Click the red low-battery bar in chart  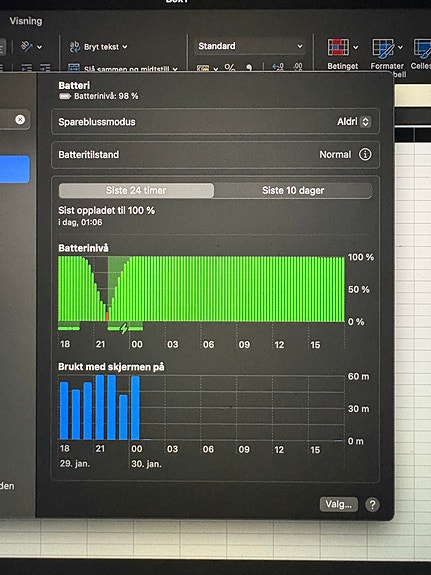pos(107,316)
